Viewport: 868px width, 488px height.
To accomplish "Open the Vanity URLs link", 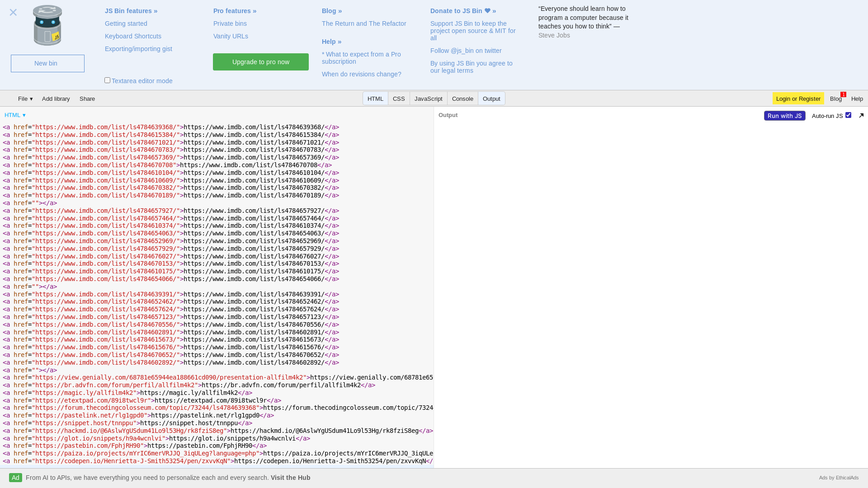I will (231, 36).
